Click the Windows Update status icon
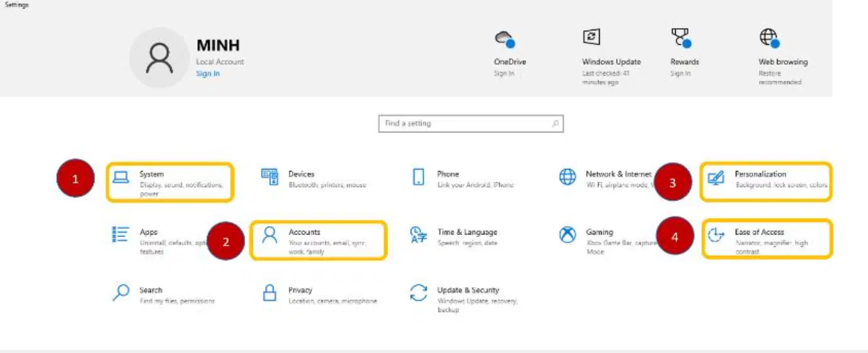 click(x=591, y=37)
